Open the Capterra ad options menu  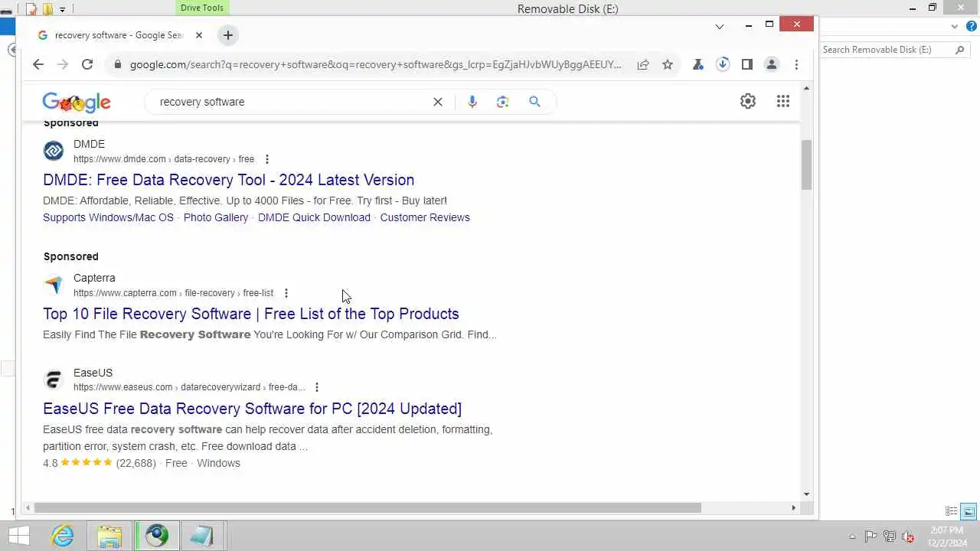[286, 293]
